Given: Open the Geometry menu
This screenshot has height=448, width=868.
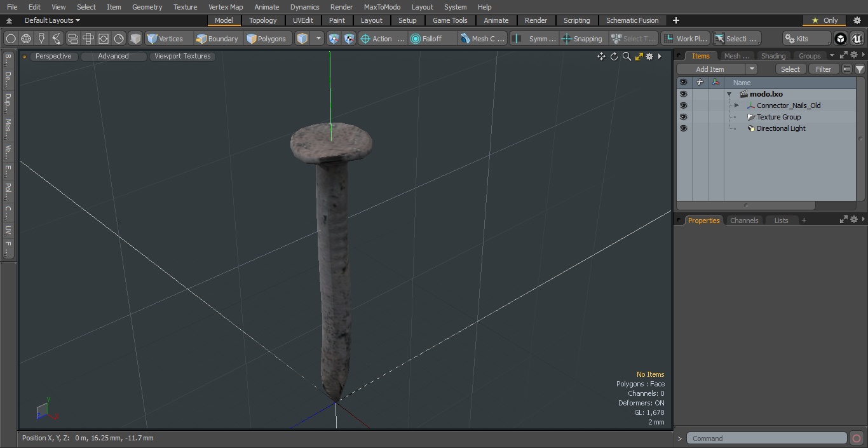Looking at the screenshot, I should pos(147,7).
